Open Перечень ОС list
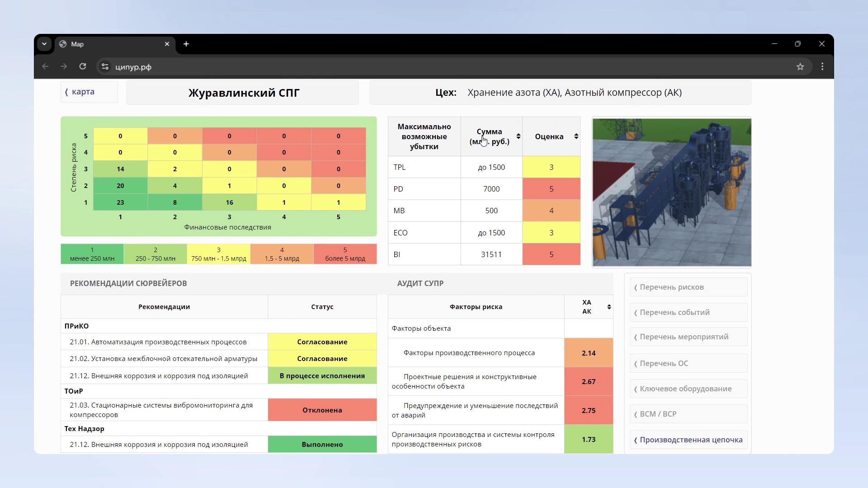868x488 pixels. pyautogui.click(x=688, y=363)
